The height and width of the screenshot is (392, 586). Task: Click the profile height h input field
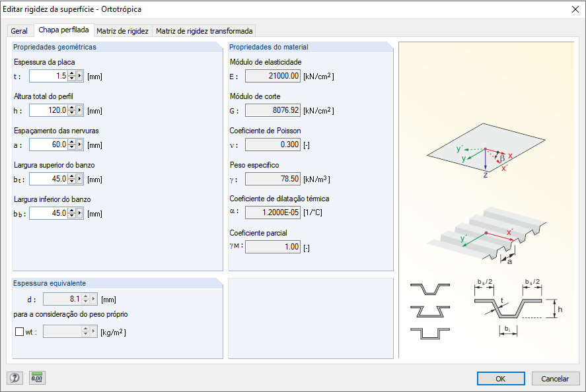click(x=49, y=110)
